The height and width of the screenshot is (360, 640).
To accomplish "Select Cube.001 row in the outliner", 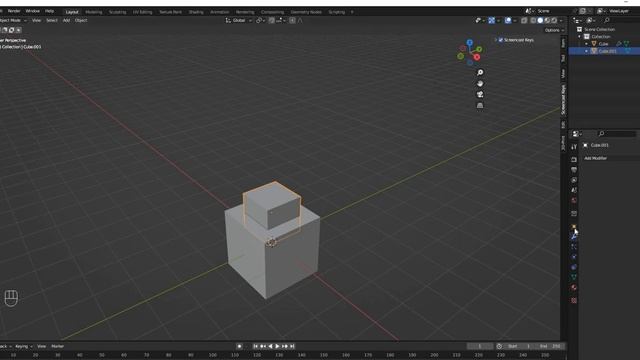I will point(604,51).
